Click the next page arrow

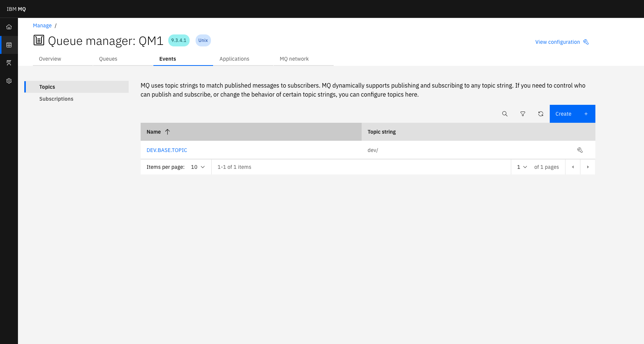click(x=588, y=167)
